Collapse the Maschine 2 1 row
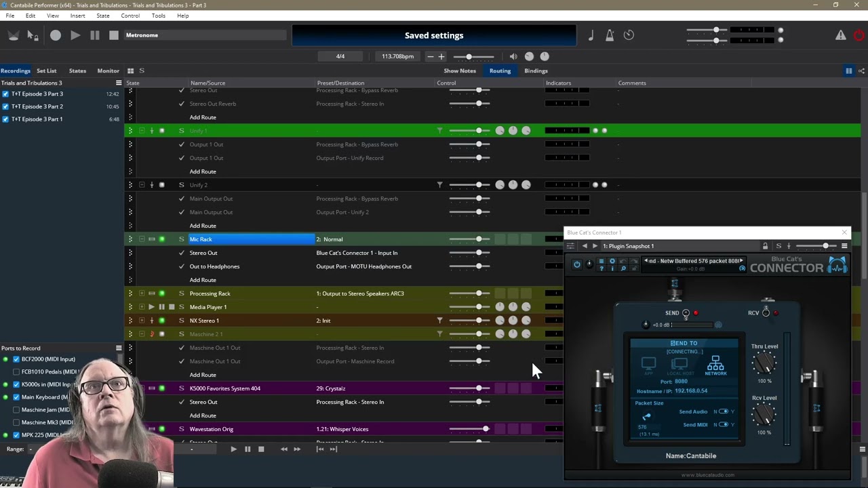Image resolution: width=868 pixels, height=488 pixels. pos(142,334)
